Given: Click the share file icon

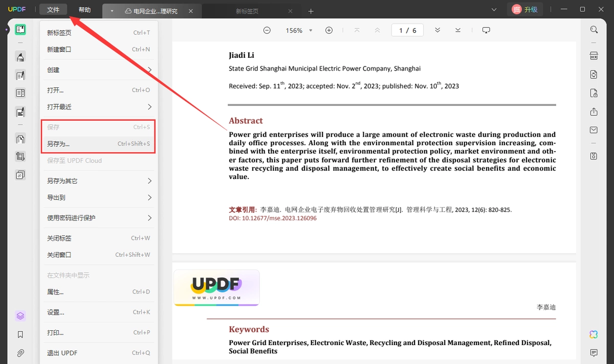Looking at the screenshot, I should 594,111.
